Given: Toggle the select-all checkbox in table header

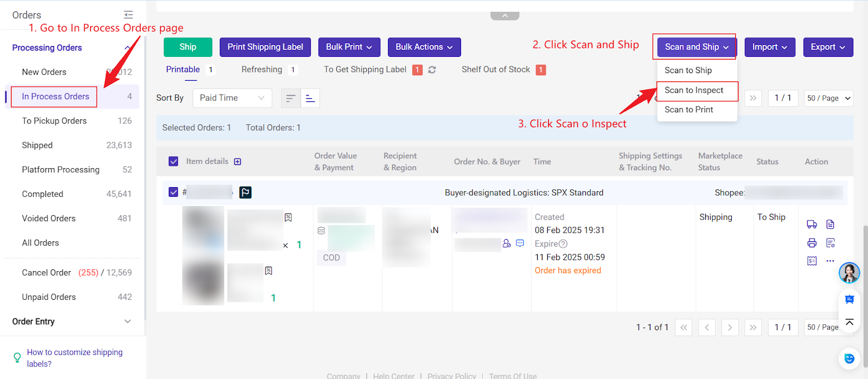Looking at the screenshot, I should click(174, 162).
